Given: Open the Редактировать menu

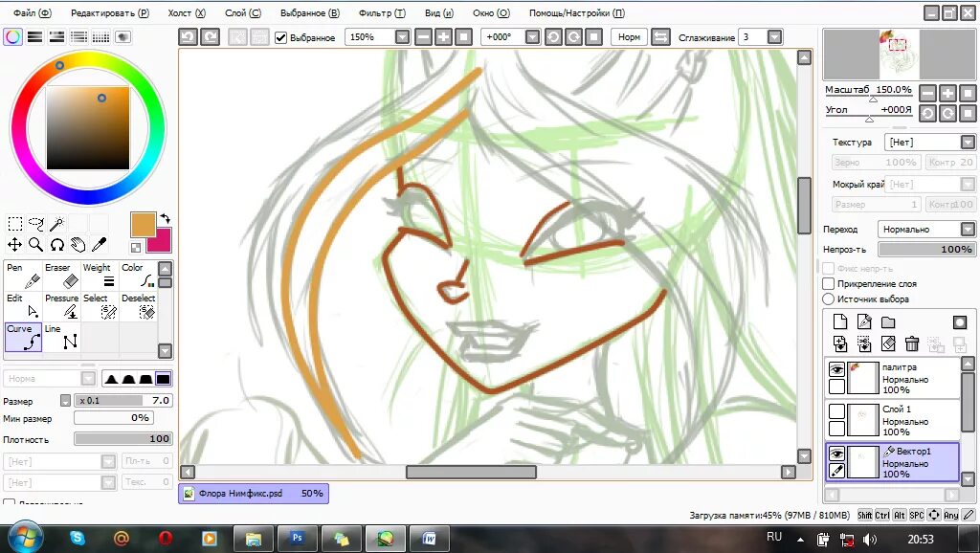Looking at the screenshot, I should pos(109,13).
